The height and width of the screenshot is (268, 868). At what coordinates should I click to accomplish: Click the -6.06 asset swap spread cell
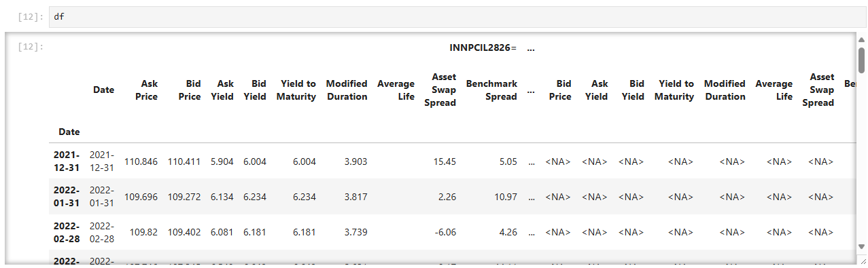click(443, 232)
